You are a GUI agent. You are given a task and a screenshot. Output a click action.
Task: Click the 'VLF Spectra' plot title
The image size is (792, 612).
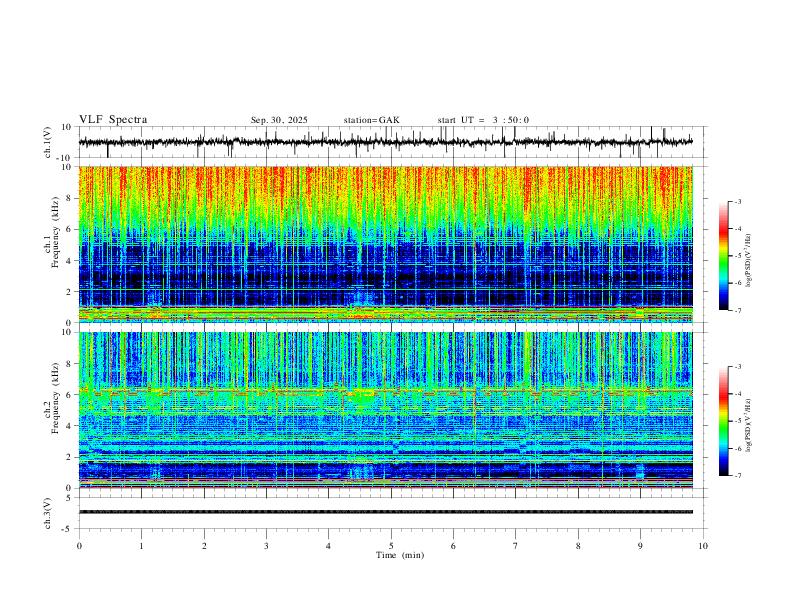pyautogui.click(x=113, y=120)
